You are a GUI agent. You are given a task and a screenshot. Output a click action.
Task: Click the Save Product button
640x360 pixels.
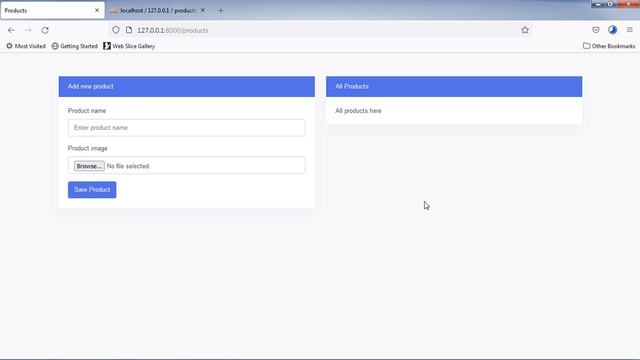click(92, 190)
